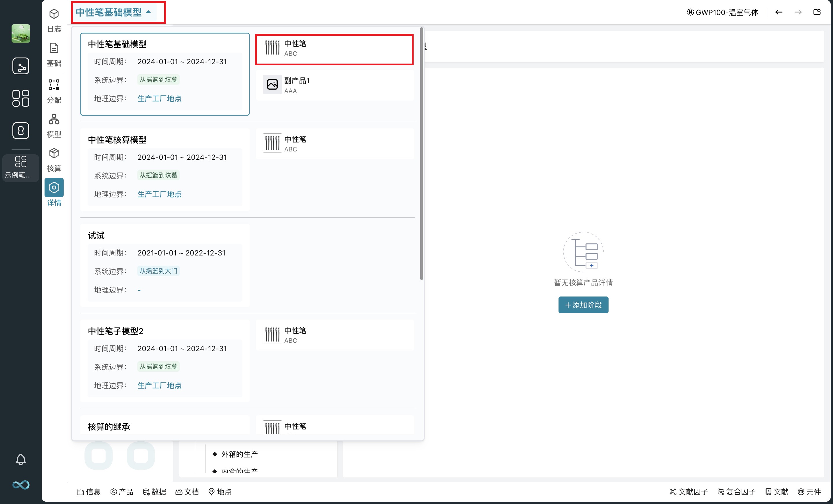Screen dimensions: 833x504
Task: Click the back arrow in top bar
Action: (x=779, y=12)
